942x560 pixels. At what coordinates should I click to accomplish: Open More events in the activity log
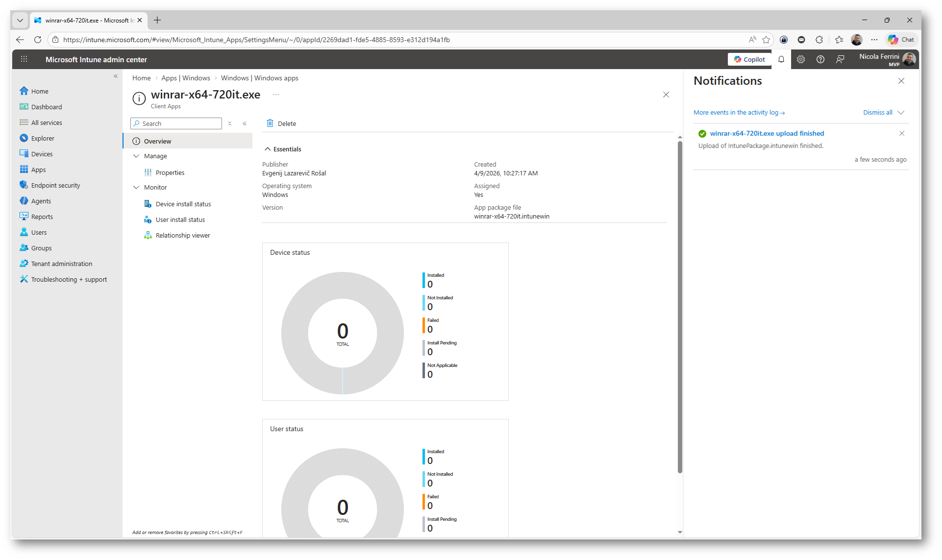coord(739,113)
